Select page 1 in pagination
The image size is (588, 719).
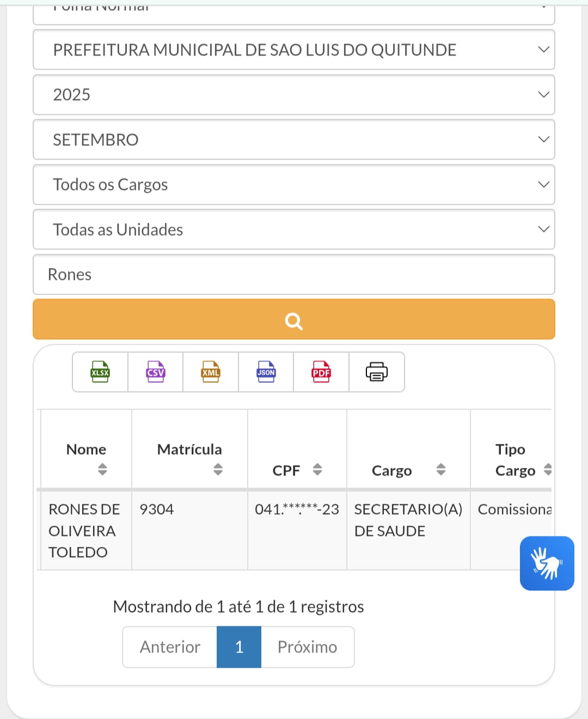(239, 647)
